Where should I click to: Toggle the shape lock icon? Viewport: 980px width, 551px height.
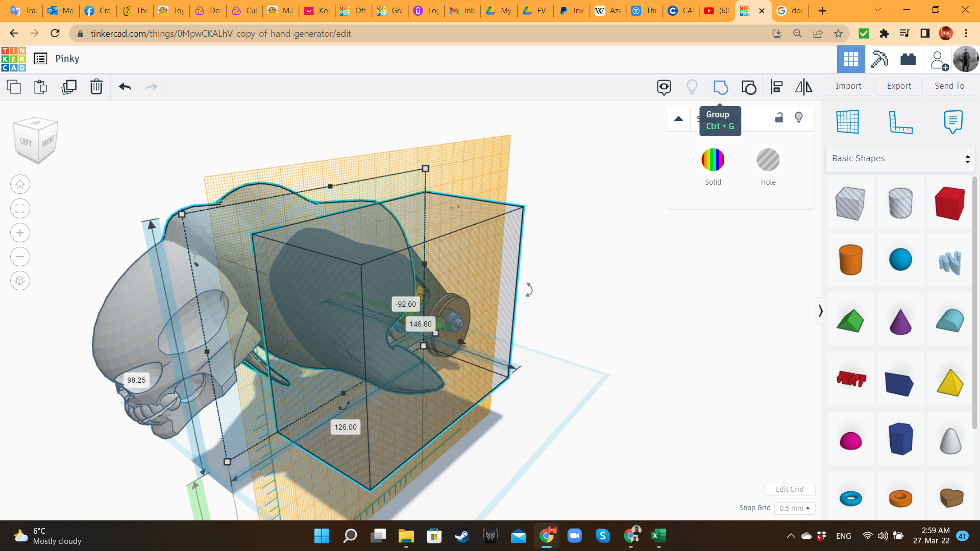[779, 118]
